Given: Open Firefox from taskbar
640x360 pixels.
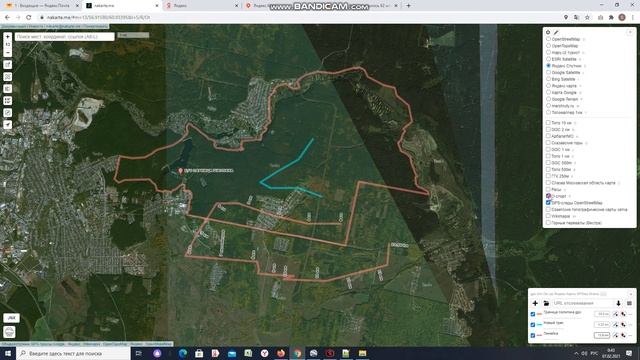Looking at the screenshot, I should pyautogui.click(x=281, y=353).
